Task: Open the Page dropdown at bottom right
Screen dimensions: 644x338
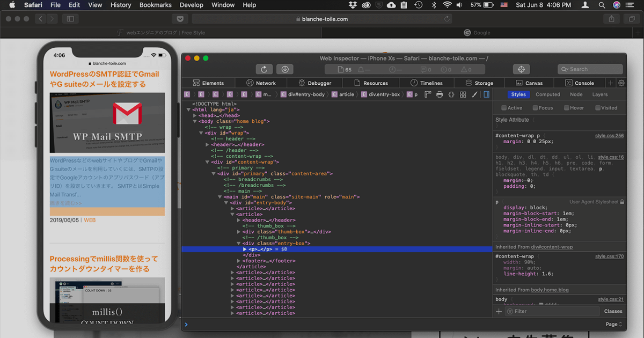Action: point(612,324)
